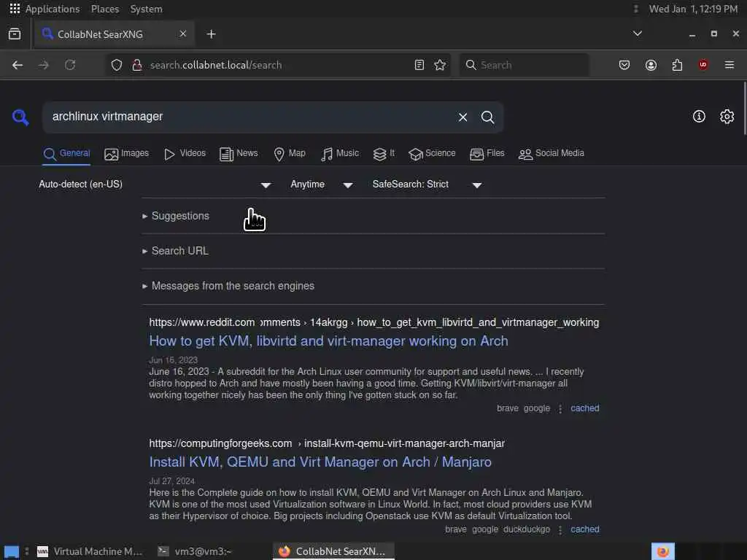The image size is (747, 560).
Task: Switch to the Map search tab
Action: point(290,153)
